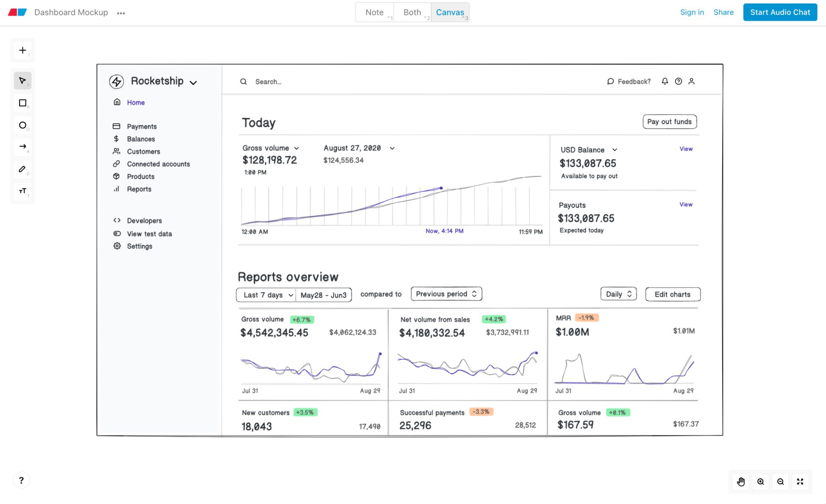Choose the arrow drawing tool
826x504 pixels.
23,147
